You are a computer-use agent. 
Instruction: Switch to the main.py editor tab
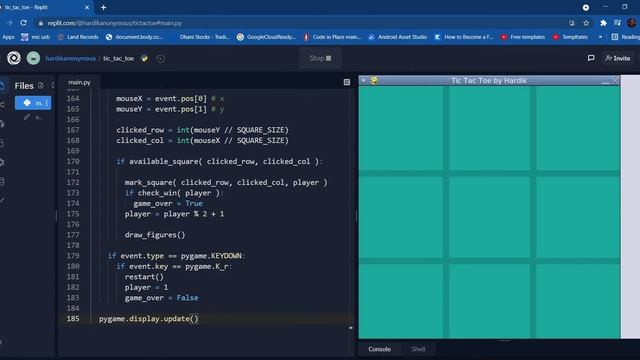(x=79, y=82)
